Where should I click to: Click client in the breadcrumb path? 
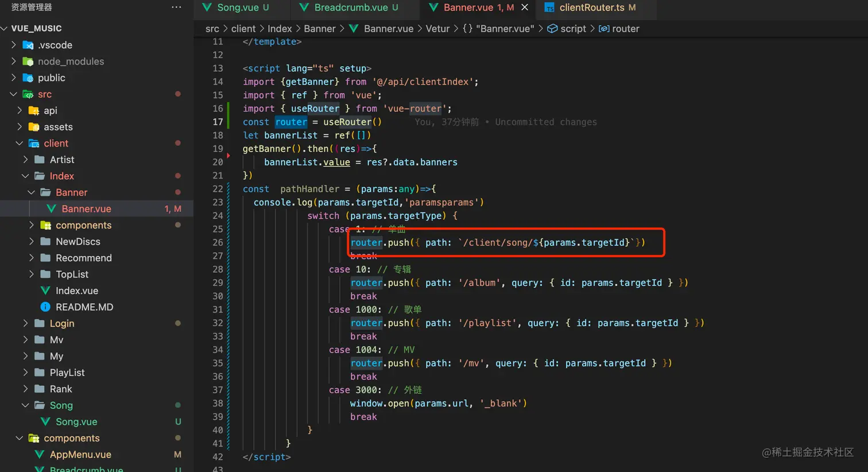(243, 29)
